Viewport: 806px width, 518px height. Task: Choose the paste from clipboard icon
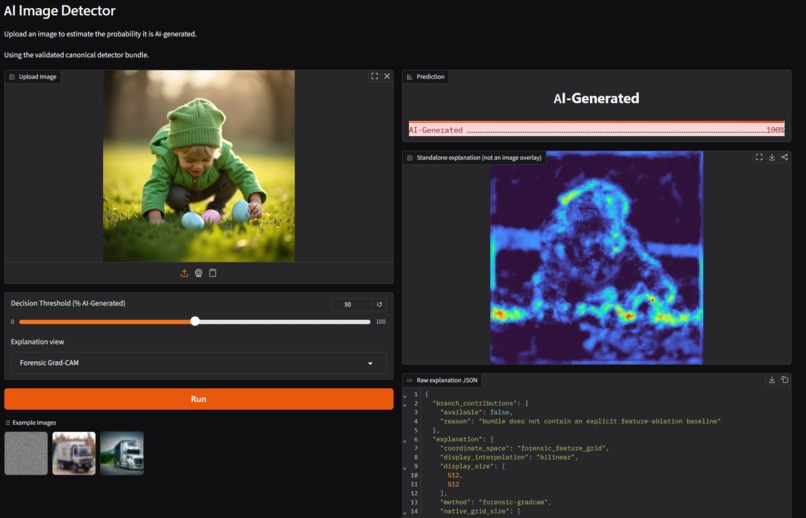pos(213,273)
